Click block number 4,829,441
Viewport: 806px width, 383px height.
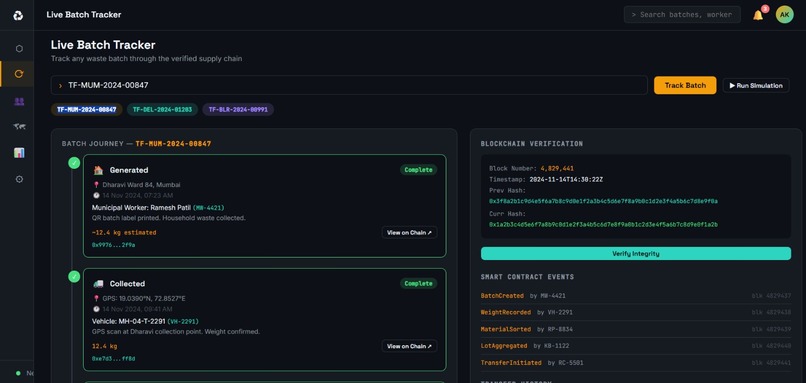pos(557,169)
